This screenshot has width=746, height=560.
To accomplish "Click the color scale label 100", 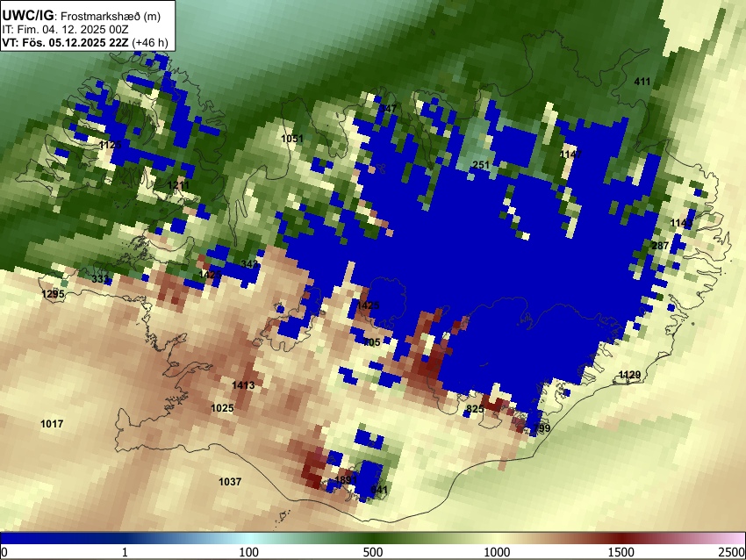I will click(249, 552).
